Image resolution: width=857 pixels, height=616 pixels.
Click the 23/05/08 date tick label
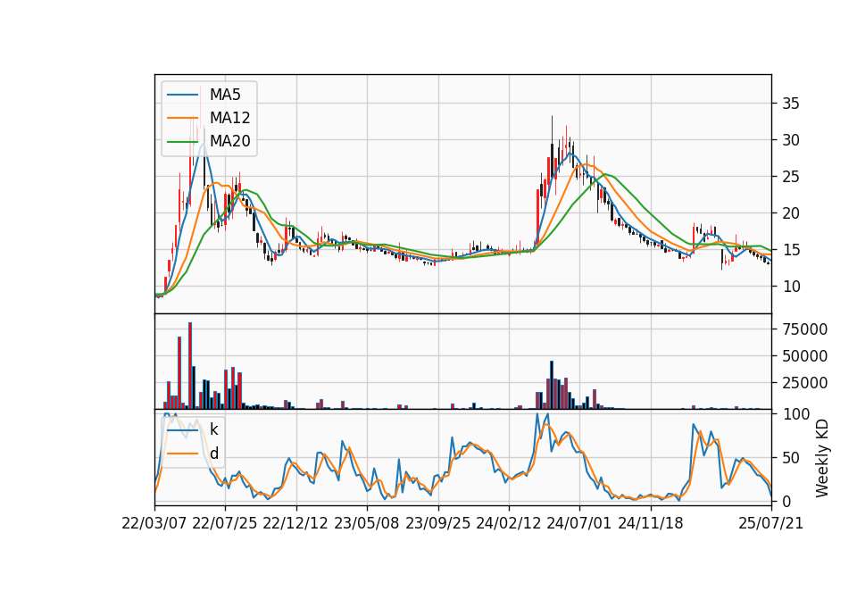(x=367, y=523)
